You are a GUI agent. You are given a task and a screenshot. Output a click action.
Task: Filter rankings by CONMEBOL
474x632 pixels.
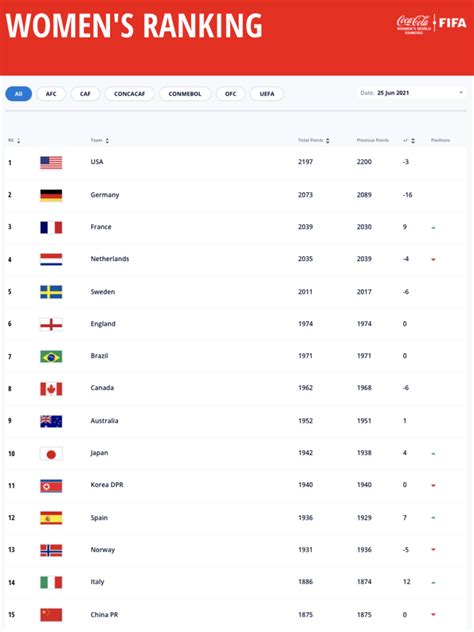185,94
